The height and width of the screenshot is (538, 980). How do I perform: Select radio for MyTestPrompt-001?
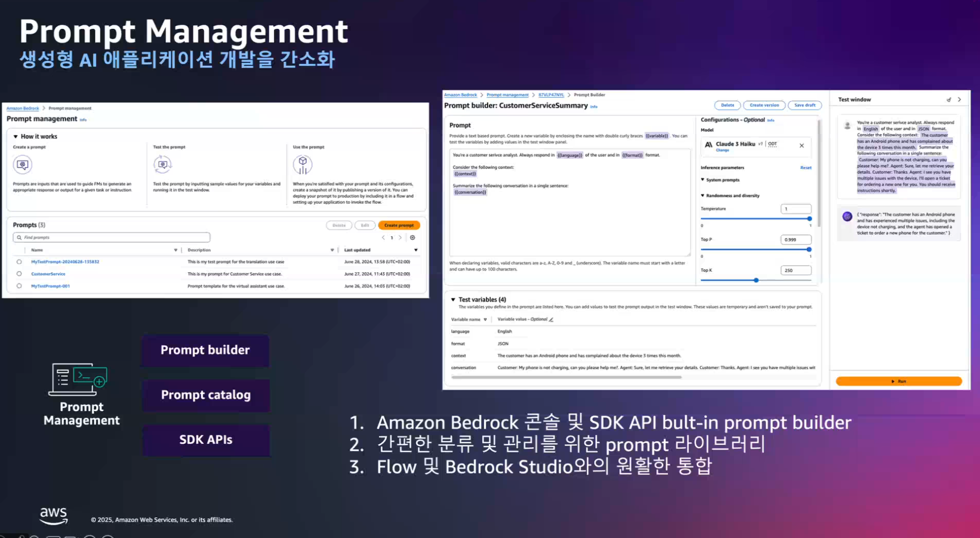(x=19, y=286)
